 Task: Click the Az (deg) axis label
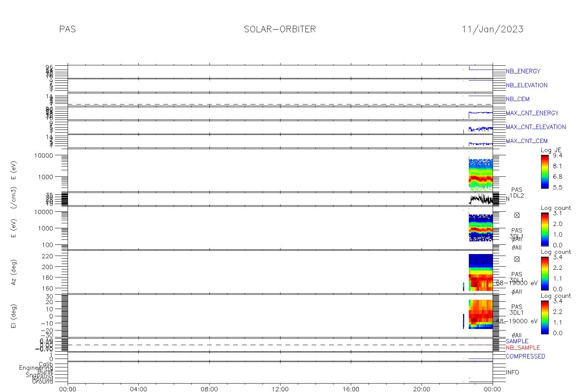[x=13, y=272]
